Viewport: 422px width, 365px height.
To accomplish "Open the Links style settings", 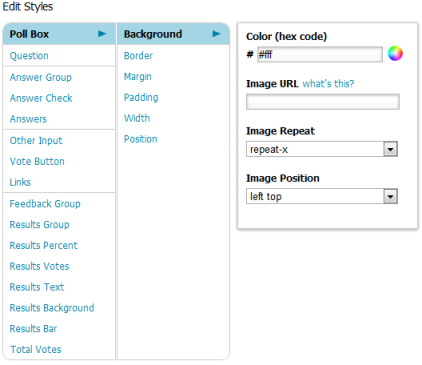I will pyautogui.click(x=20, y=182).
